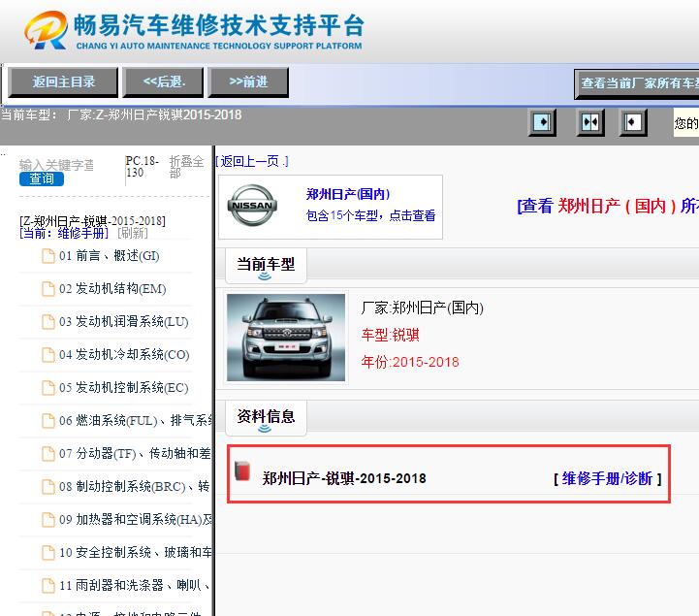
Task: Click 厂家:郑州日产(国内) text
Action: click(423, 308)
